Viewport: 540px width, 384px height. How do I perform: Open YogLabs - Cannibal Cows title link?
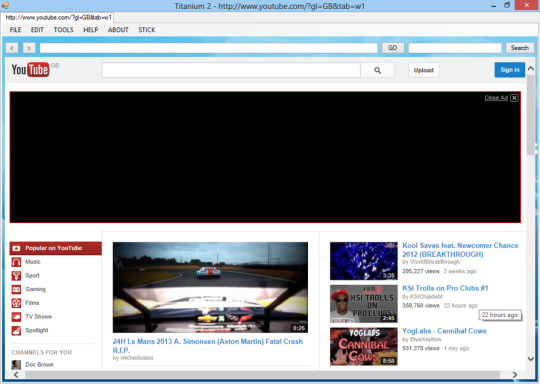pyautogui.click(x=444, y=331)
